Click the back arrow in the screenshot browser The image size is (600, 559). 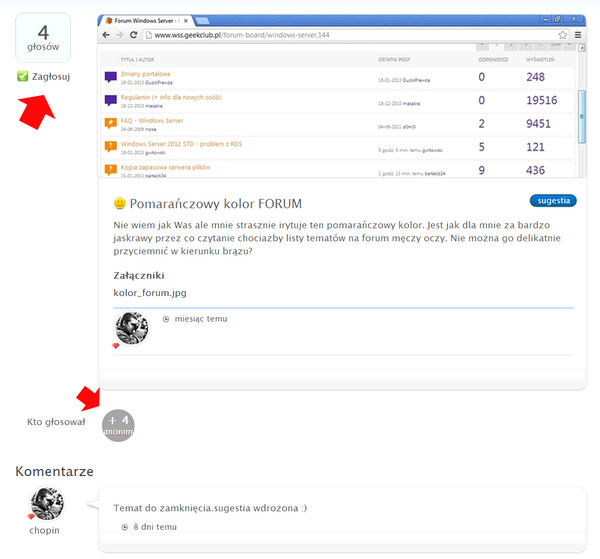pos(106,35)
